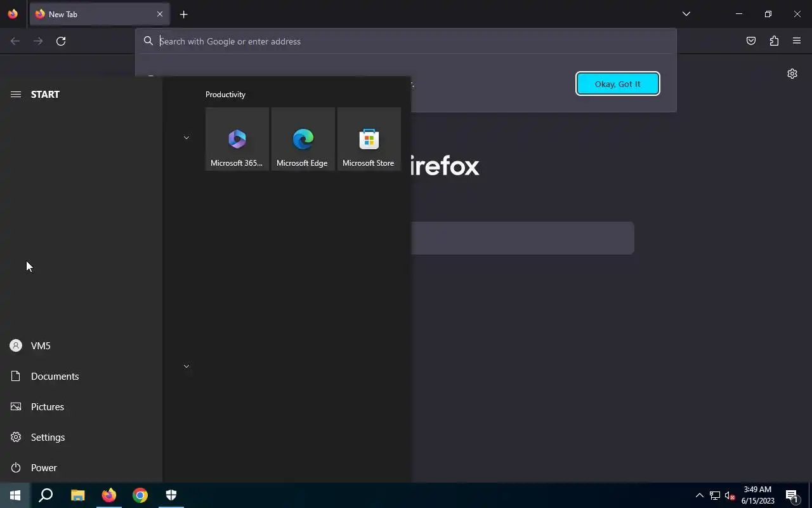Open a new Firefox tab
The width and height of the screenshot is (812, 508).
tap(183, 14)
